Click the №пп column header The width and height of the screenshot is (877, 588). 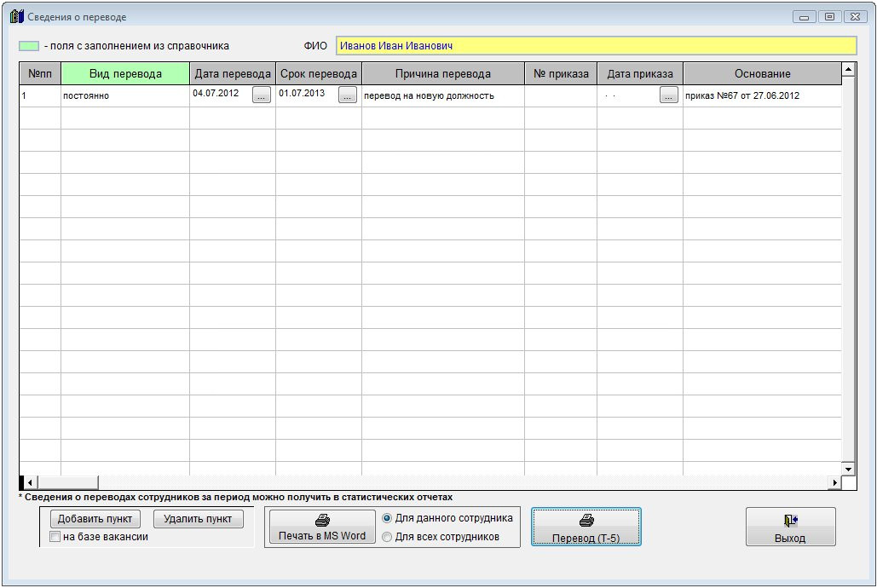click(40, 74)
